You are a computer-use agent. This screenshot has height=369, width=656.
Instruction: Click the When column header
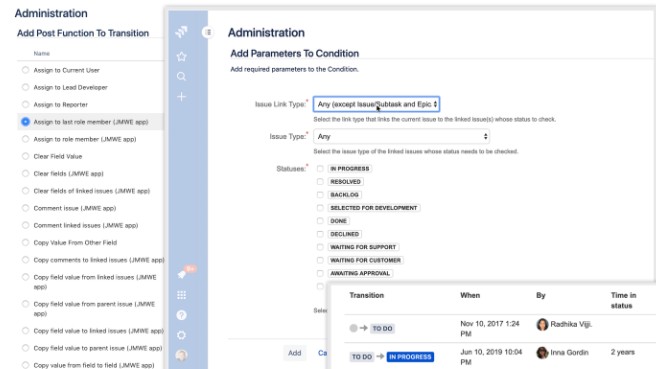[470, 295]
